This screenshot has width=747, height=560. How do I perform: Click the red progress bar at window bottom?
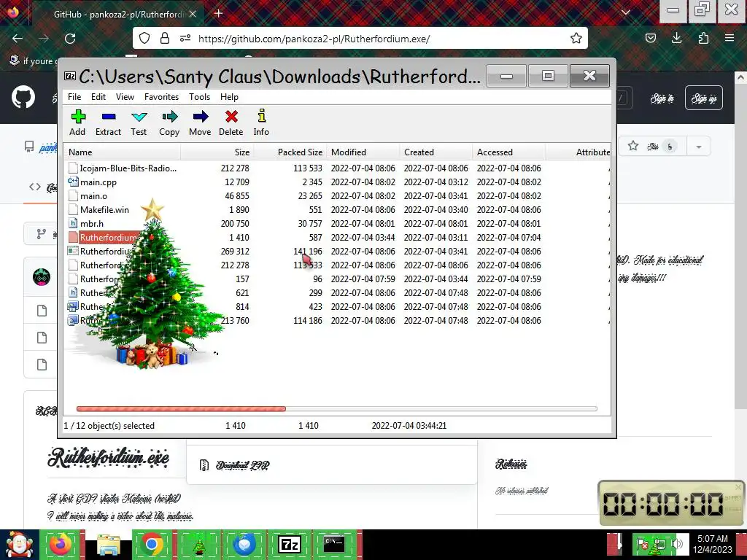(x=181, y=408)
